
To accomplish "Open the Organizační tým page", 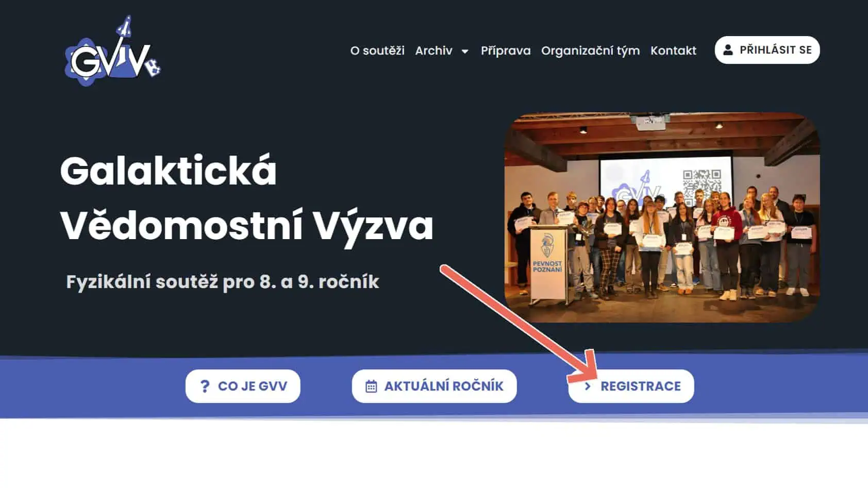I will pos(590,51).
